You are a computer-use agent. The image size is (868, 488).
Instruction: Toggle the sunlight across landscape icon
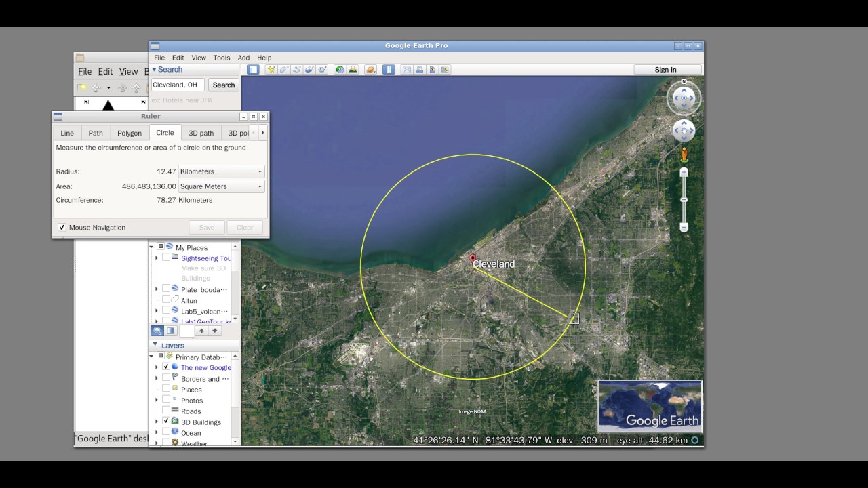click(x=353, y=69)
